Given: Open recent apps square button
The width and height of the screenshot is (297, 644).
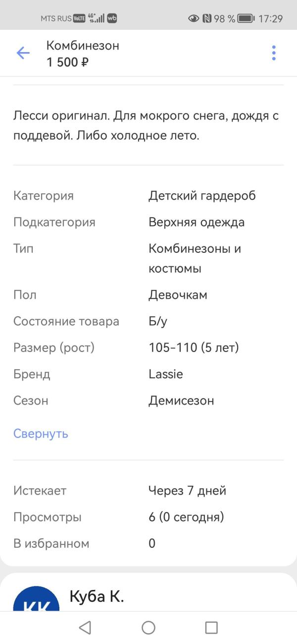Looking at the screenshot, I should click(x=211, y=628).
